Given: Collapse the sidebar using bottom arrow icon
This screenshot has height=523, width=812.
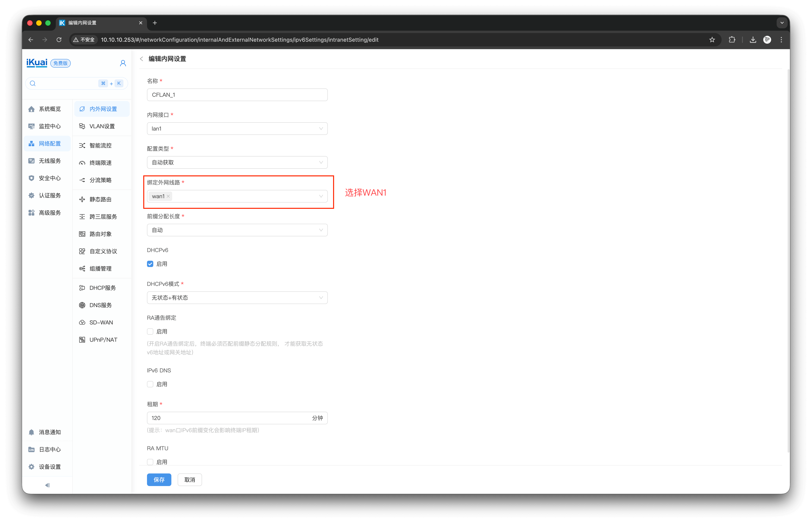Looking at the screenshot, I should pyautogui.click(x=47, y=485).
